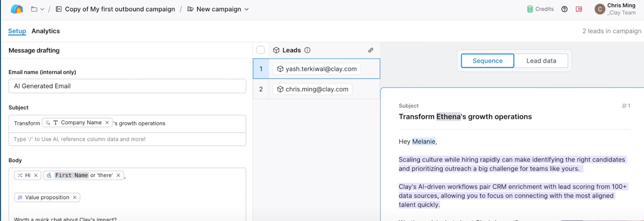Screen dimensions: 644x221
Task: Click the Company Name variable chip
Action: coord(77,123)
